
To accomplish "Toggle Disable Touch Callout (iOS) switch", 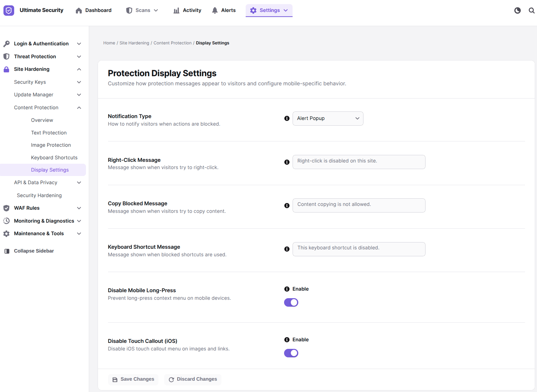I will pyautogui.click(x=291, y=353).
